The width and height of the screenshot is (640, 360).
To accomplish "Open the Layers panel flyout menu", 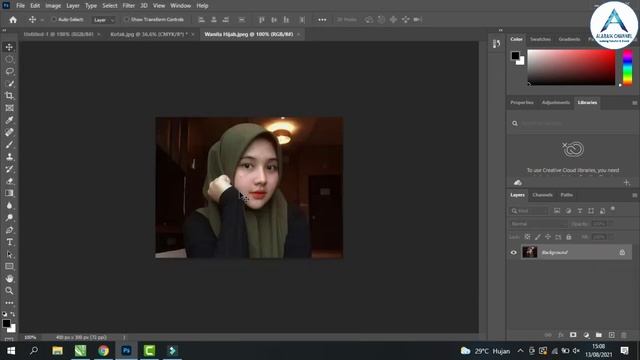I will pos(634,195).
